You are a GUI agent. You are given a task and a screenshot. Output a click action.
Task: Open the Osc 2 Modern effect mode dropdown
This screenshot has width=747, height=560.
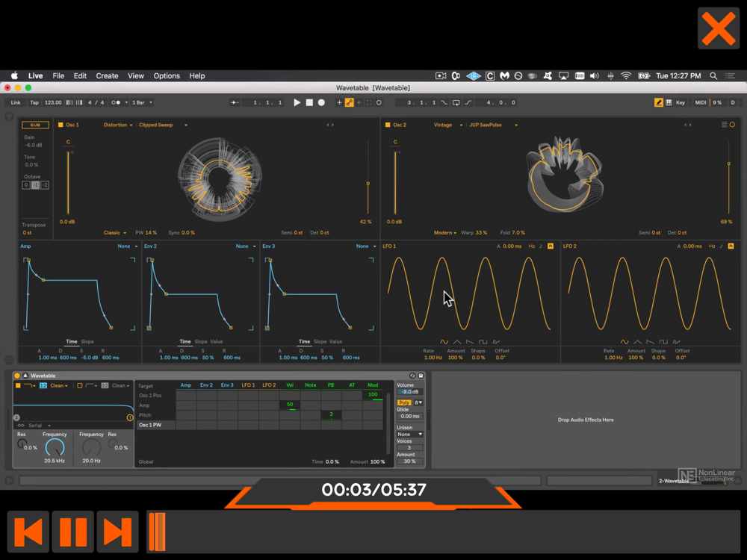[445, 233]
